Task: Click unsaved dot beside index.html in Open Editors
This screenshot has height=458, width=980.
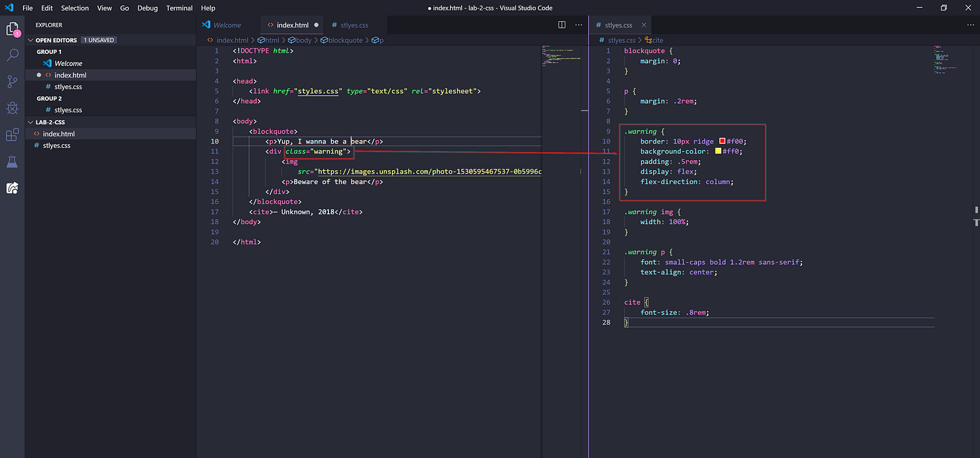Action: click(x=39, y=75)
